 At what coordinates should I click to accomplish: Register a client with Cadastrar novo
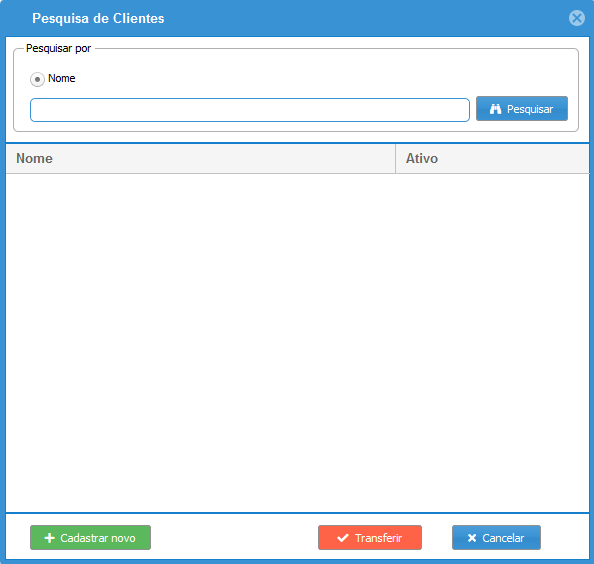click(91, 537)
